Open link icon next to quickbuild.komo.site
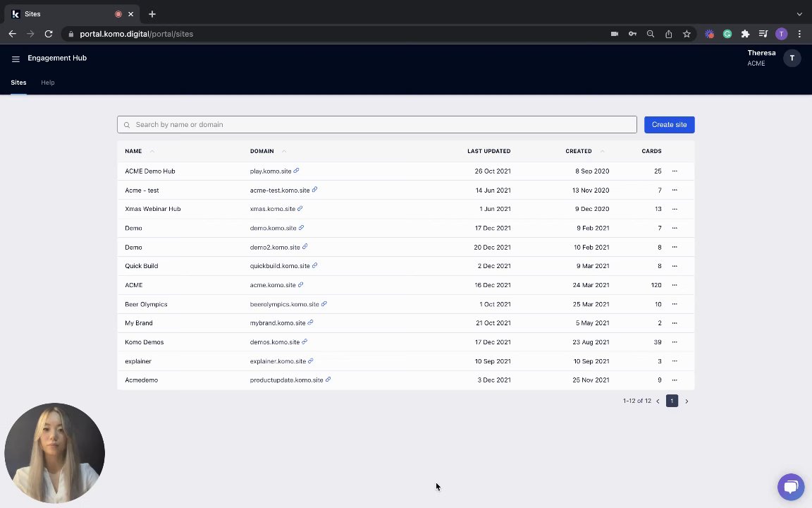 [314, 265]
